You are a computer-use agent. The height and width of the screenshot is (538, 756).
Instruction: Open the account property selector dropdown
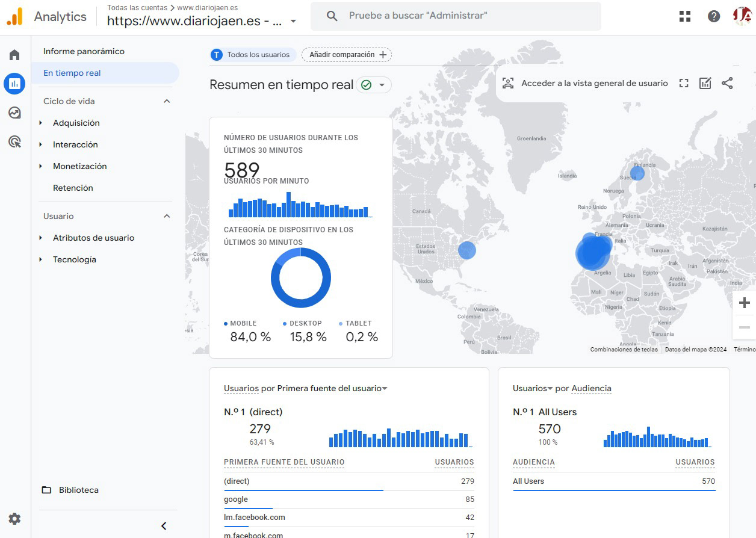point(293,21)
